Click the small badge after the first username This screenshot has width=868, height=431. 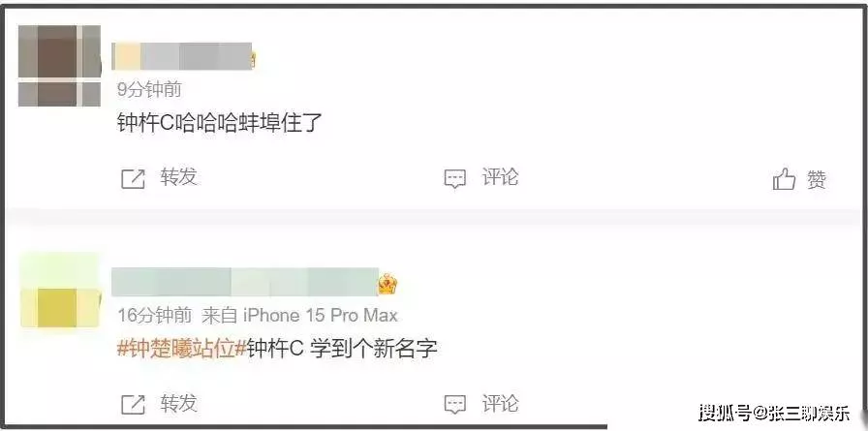254,58
